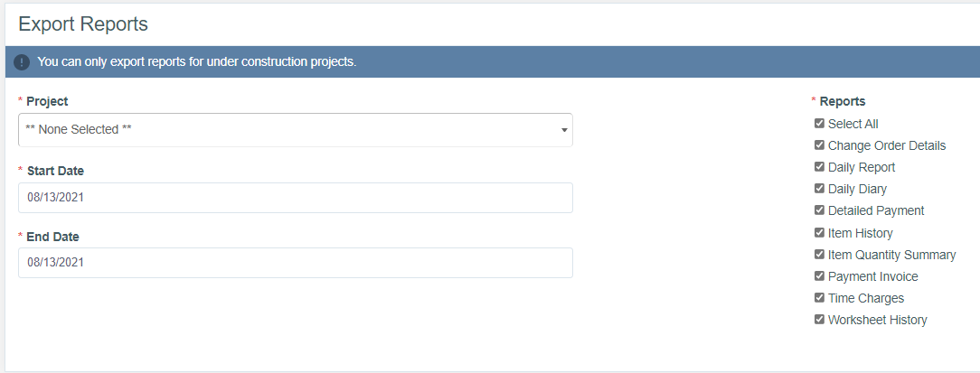Uncheck the Item History checkbox

[x=819, y=233]
